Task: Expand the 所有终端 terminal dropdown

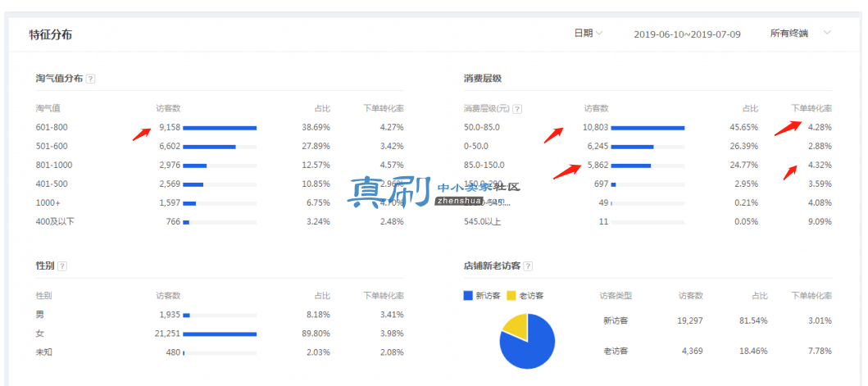Action: click(801, 34)
